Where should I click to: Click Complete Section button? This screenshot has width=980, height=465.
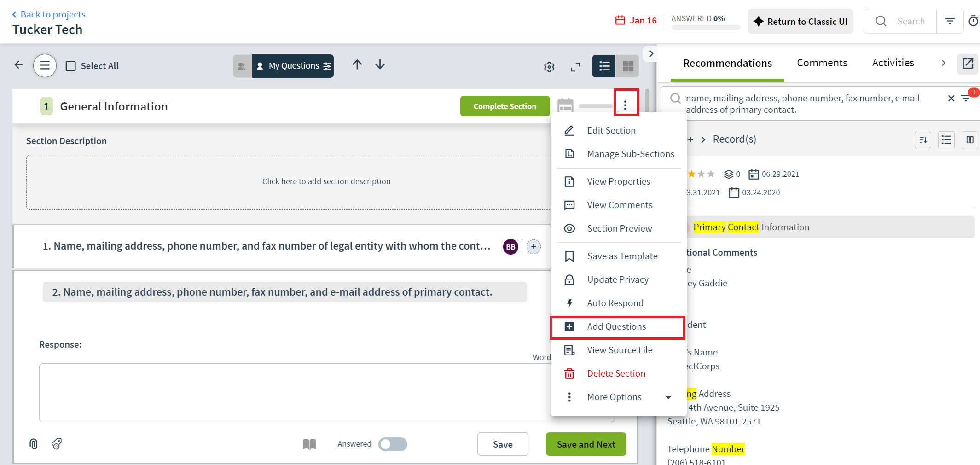click(x=505, y=106)
